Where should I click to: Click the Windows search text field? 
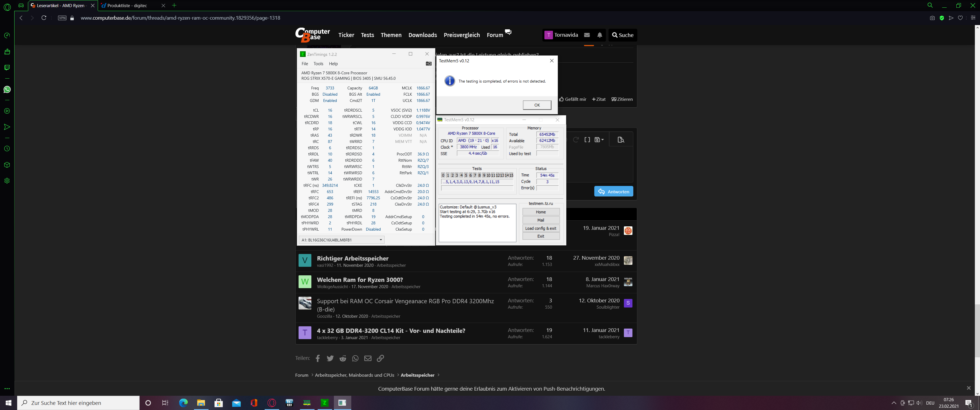click(80, 403)
